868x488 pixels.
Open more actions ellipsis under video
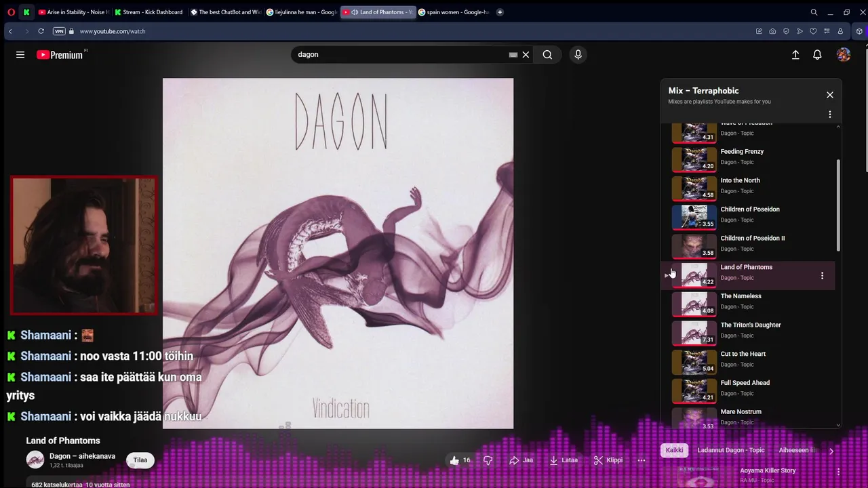642,460
